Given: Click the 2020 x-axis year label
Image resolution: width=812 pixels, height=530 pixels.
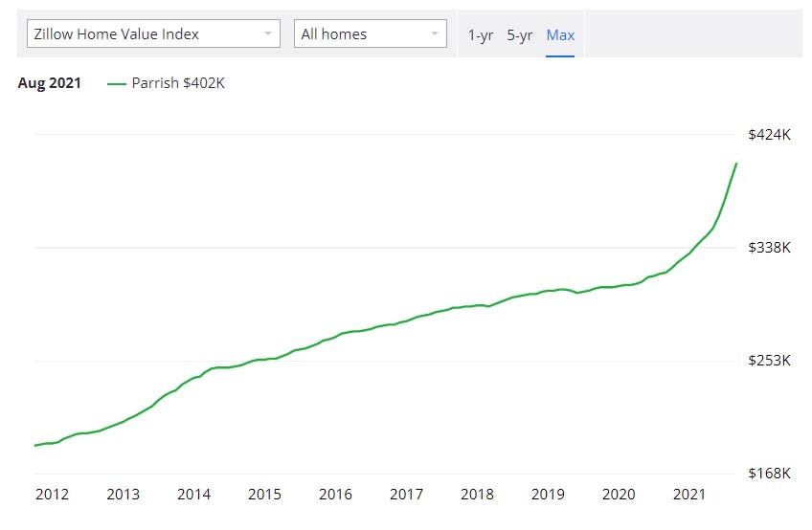Looking at the screenshot, I should [x=619, y=495].
